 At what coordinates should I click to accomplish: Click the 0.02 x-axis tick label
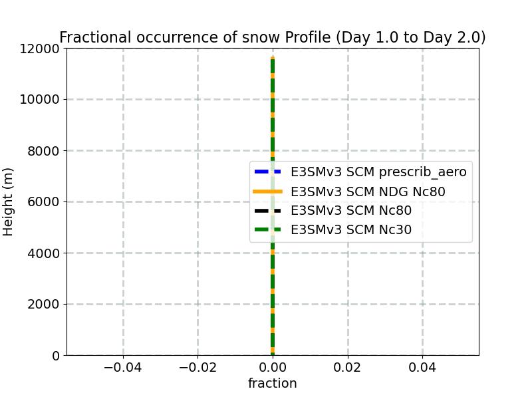coord(347,367)
